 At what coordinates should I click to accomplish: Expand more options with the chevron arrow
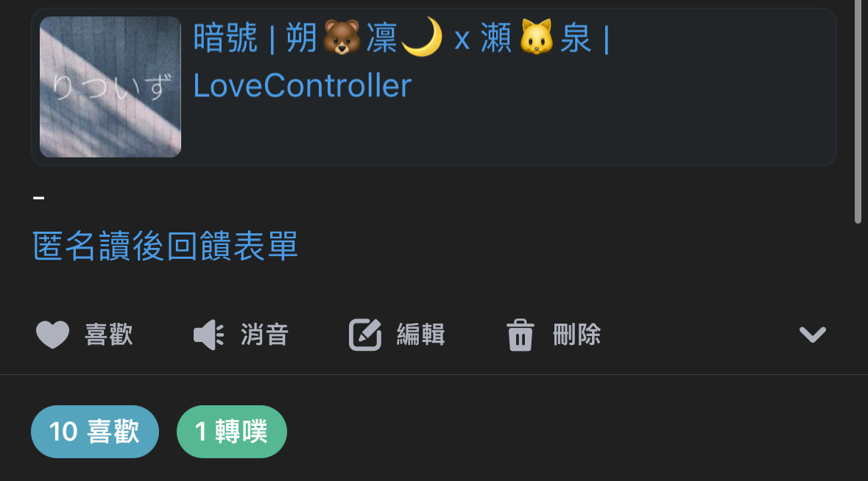coord(812,335)
